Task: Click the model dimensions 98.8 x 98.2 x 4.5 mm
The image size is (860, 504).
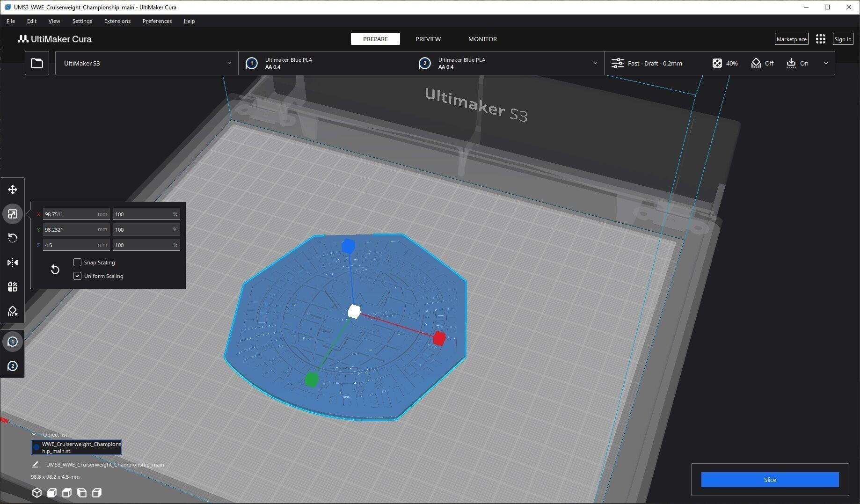Action: click(x=55, y=477)
